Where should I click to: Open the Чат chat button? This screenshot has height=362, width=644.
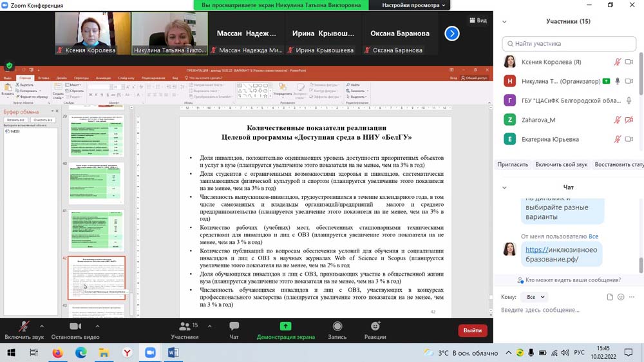pyautogui.click(x=234, y=330)
